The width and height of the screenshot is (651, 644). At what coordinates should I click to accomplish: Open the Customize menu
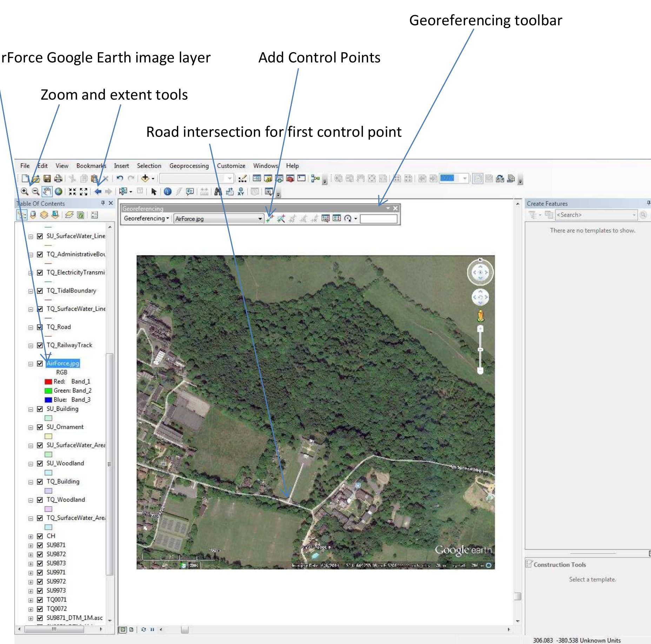tap(231, 166)
